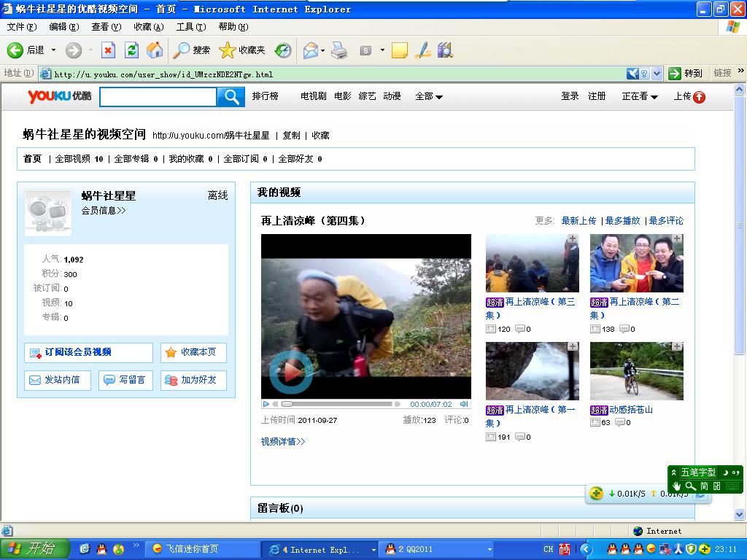The width and height of the screenshot is (747, 560).
Task: Open the 视频详情 link
Action: [283, 441]
